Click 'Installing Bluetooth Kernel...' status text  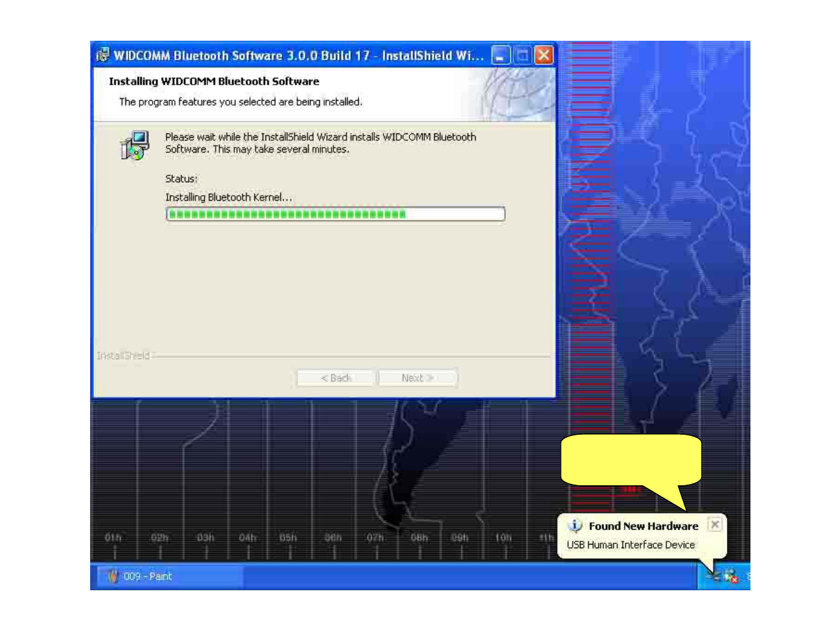(229, 197)
